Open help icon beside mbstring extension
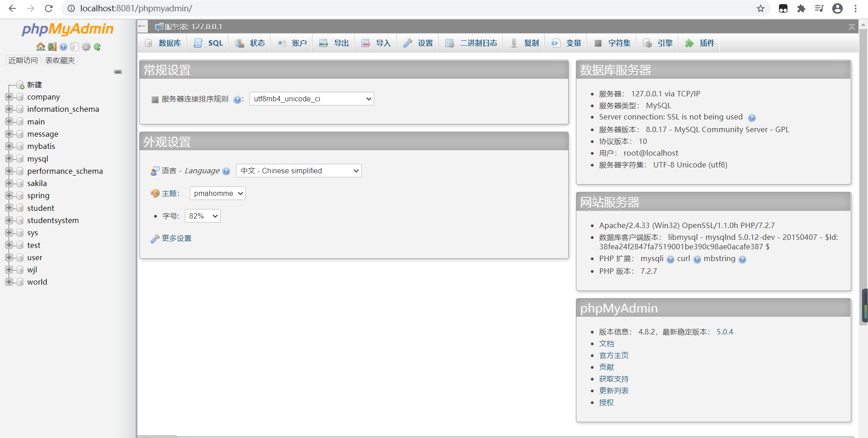Viewport: 868px width, 438px height. (x=742, y=259)
